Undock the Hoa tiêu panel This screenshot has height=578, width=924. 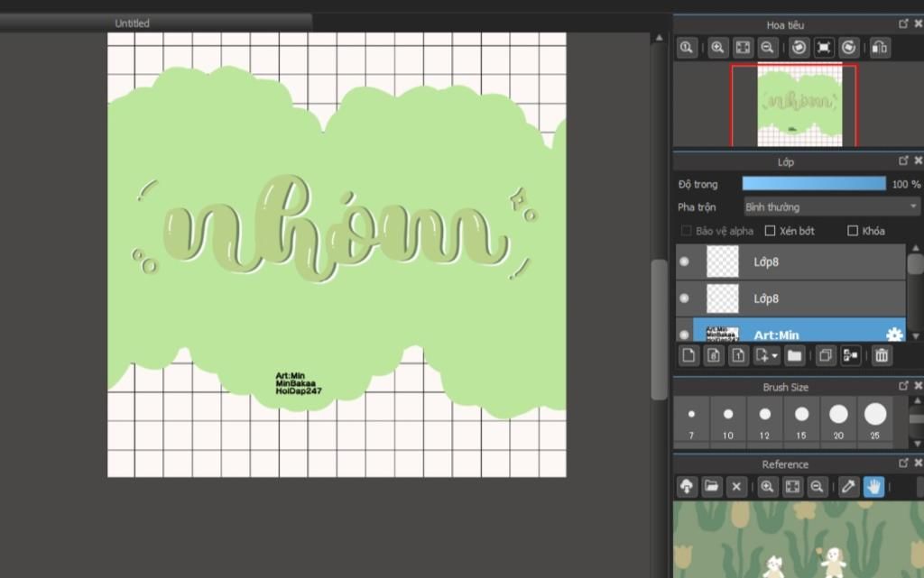(x=903, y=24)
